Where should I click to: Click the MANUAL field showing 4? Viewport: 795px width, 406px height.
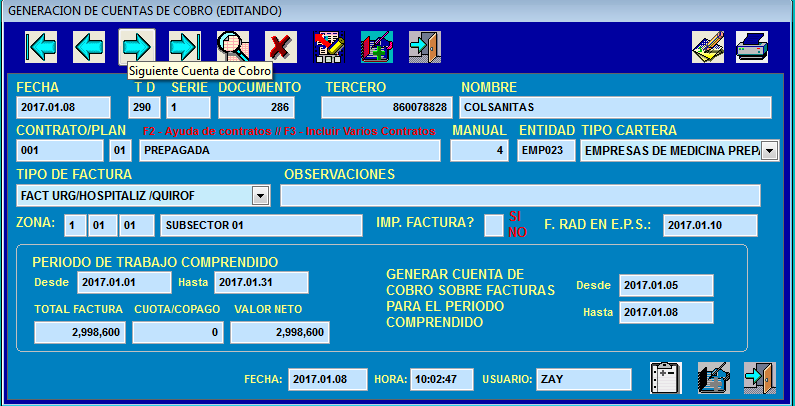[480, 151]
